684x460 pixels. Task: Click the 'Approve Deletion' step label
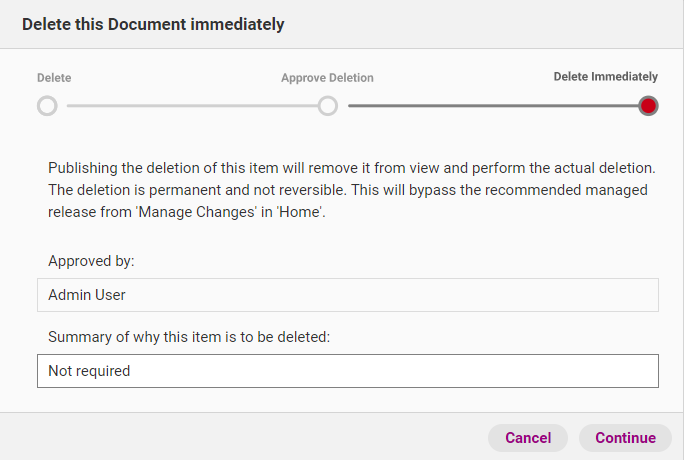[327, 78]
